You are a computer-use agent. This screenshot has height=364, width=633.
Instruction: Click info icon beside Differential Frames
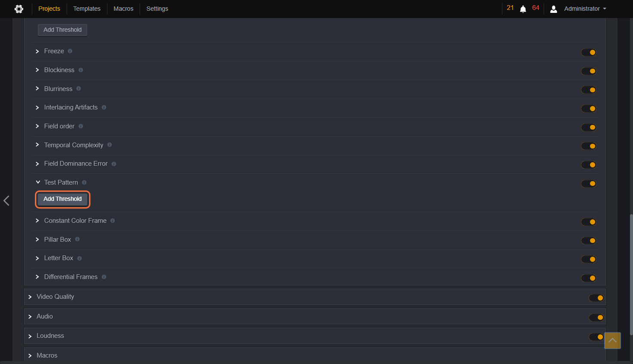[x=104, y=277]
